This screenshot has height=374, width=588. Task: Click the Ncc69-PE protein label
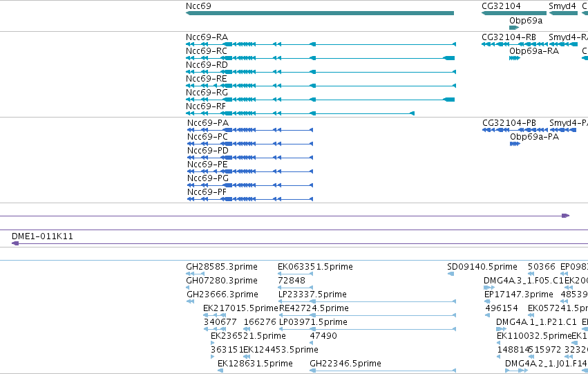[x=207, y=165]
